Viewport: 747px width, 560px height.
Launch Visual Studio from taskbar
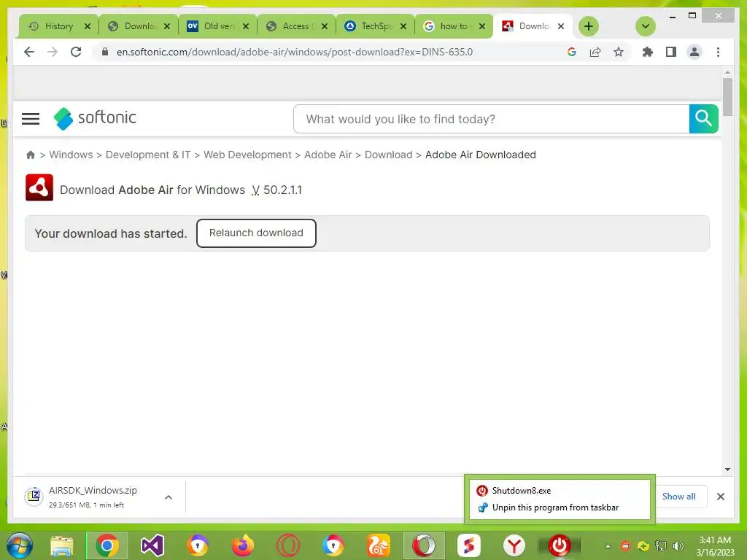tap(152, 545)
